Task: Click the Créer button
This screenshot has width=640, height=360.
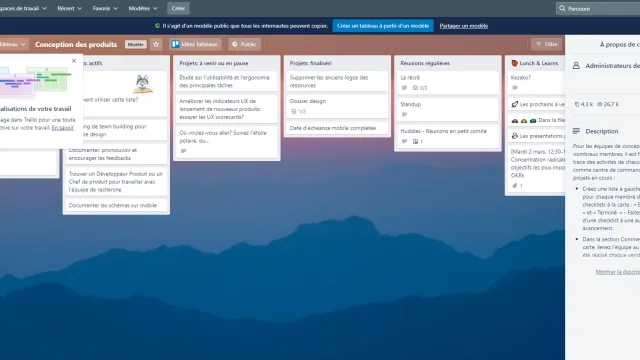Action: coord(178,8)
